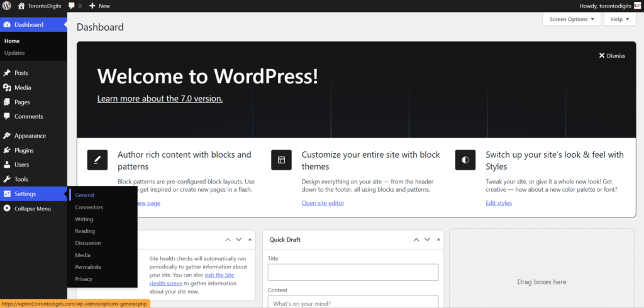The image size is (644, 308).
Task: Click the Appearance paintbrush icon
Action: pos(7,136)
